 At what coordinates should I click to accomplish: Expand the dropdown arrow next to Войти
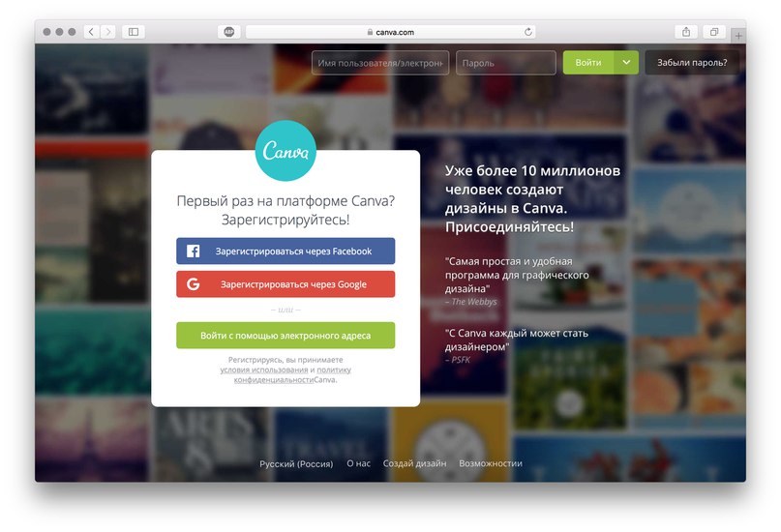pos(626,63)
